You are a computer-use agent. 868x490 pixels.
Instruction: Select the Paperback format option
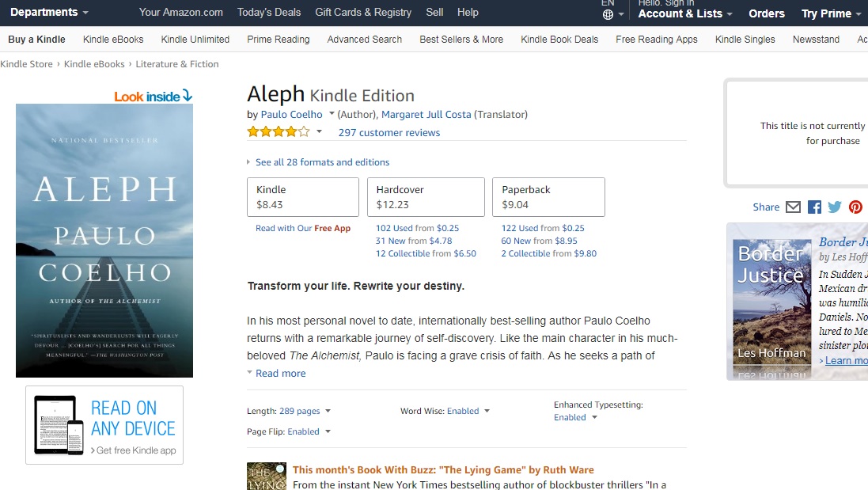pos(548,197)
